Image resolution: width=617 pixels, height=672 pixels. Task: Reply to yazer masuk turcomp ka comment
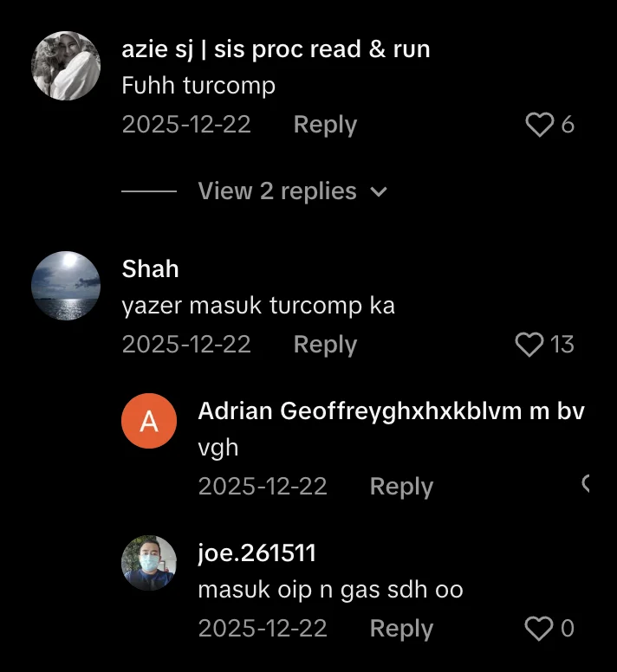(x=325, y=345)
